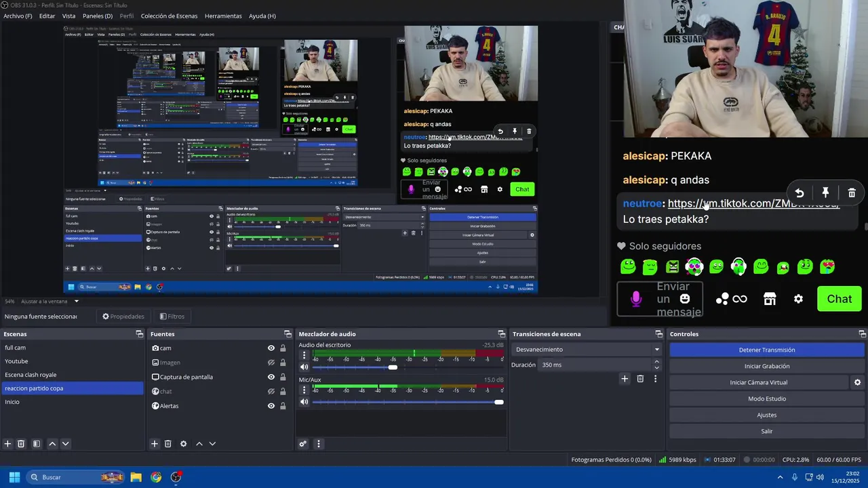Image resolution: width=868 pixels, height=488 pixels.
Task: Open Herramientas menu
Action: pos(223,16)
